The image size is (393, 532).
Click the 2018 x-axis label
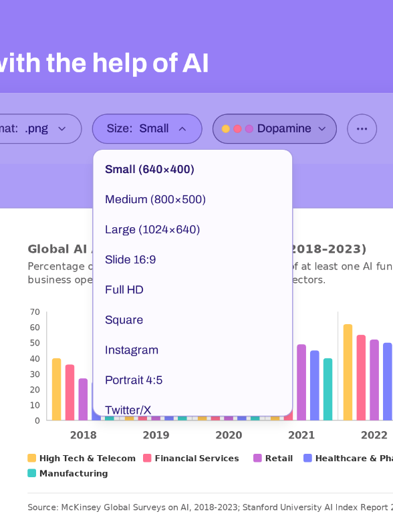click(x=83, y=435)
